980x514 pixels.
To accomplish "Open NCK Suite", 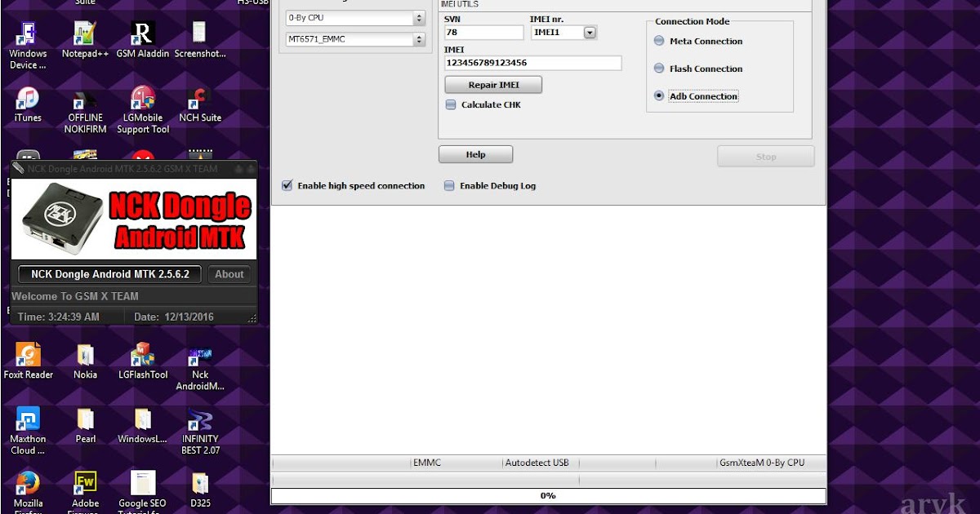I will click(x=198, y=100).
